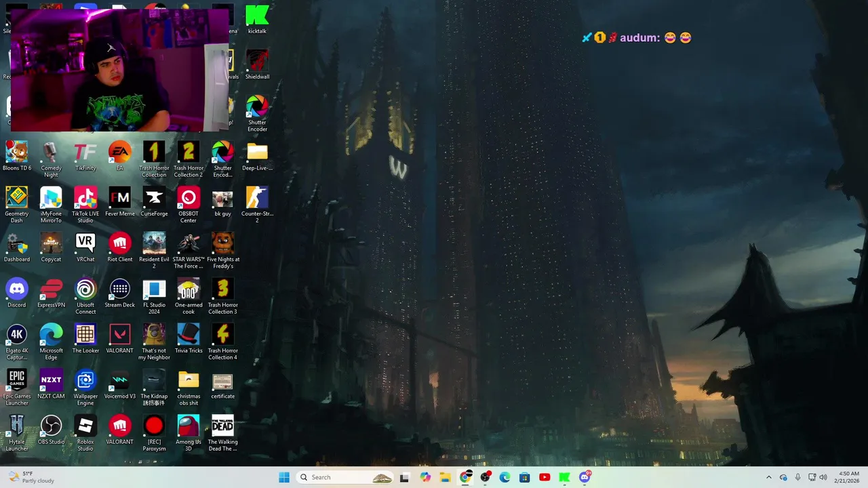The height and width of the screenshot is (488, 868).
Task: Launch Geometry Dash from the desktop
Action: point(17,205)
